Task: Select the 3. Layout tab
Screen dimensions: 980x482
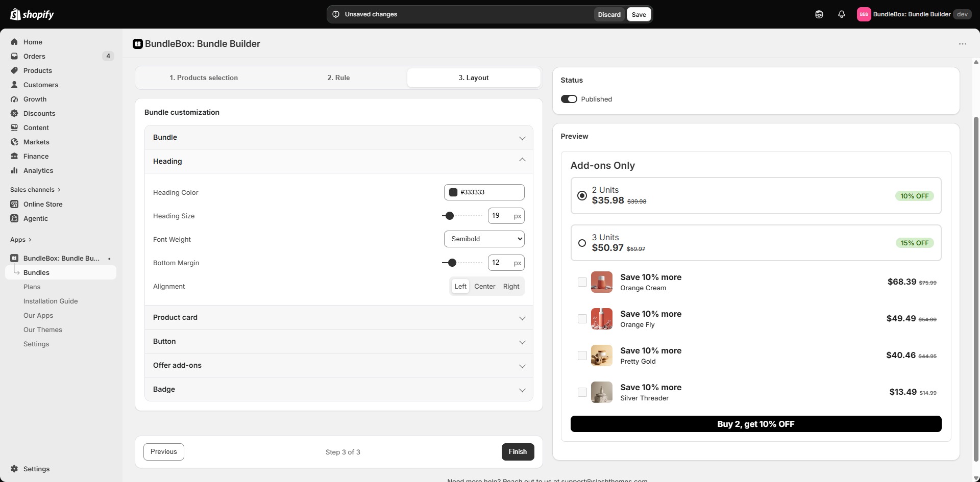Action: [x=474, y=78]
